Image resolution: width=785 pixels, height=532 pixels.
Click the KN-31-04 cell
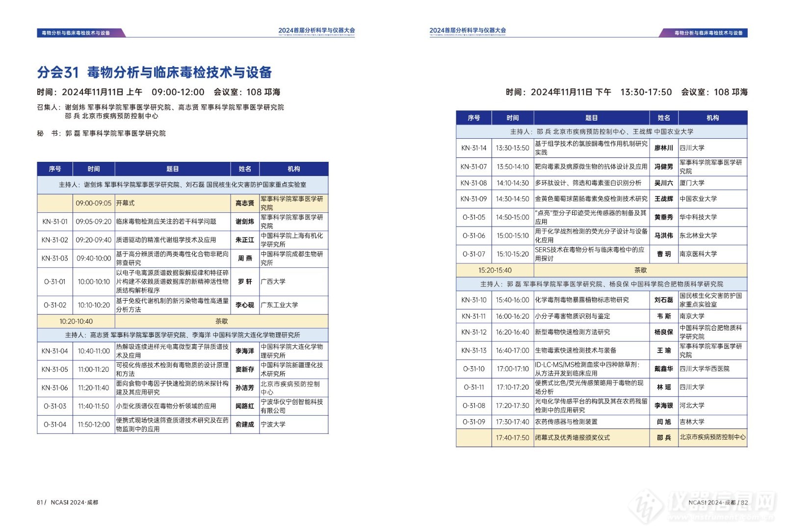pyautogui.click(x=55, y=351)
